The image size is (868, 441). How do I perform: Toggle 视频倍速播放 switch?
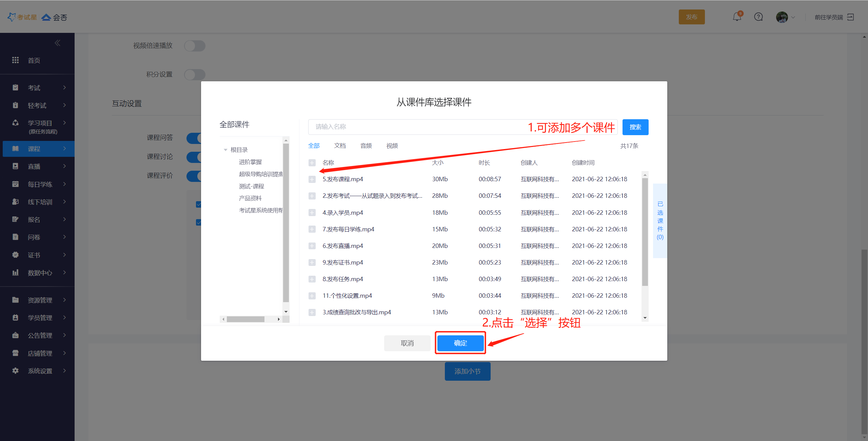pyautogui.click(x=195, y=46)
